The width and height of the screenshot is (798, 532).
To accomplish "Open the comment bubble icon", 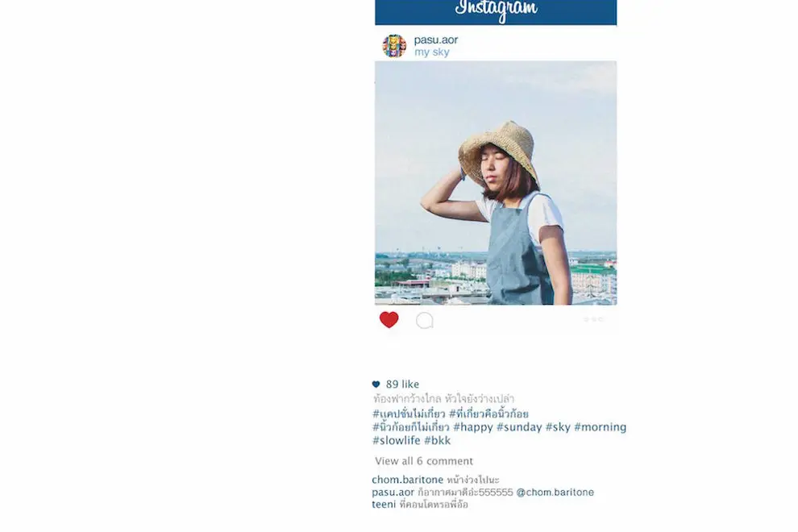I will [425, 321].
